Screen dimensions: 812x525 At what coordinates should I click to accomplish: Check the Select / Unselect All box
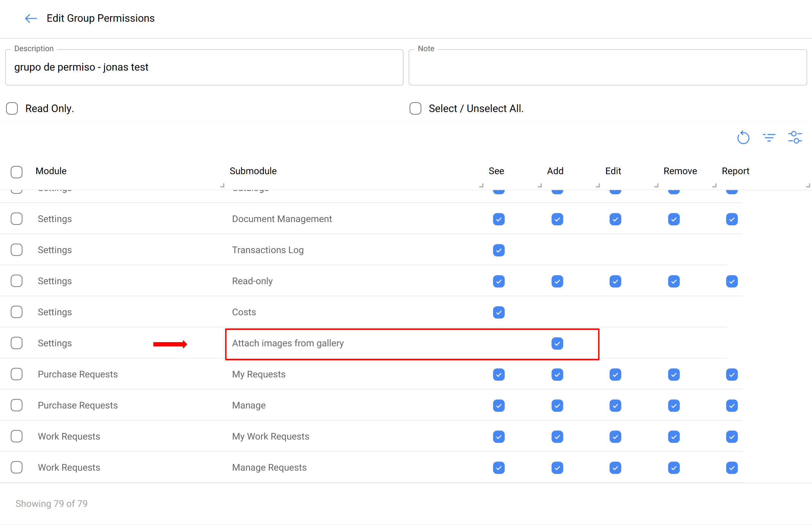click(415, 108)
